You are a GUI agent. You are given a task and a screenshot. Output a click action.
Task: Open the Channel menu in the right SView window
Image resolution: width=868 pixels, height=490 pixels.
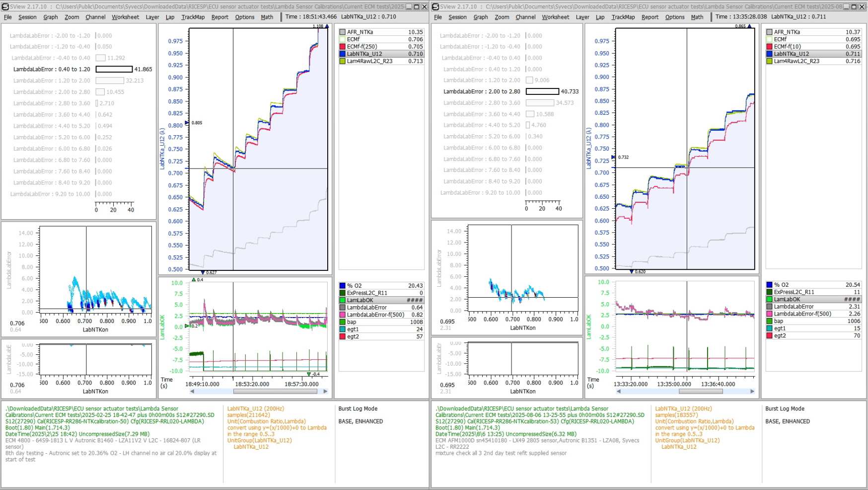pyautogui.click(x=525, y=17)
